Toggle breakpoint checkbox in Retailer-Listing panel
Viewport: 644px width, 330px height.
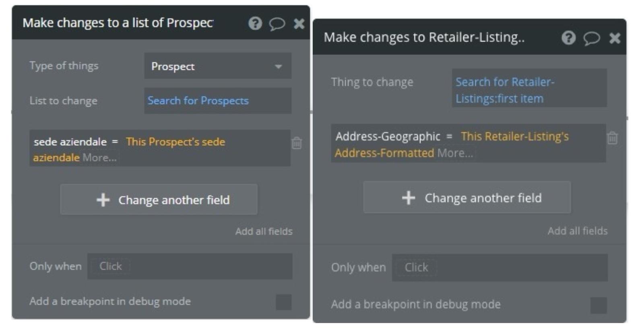598,305
